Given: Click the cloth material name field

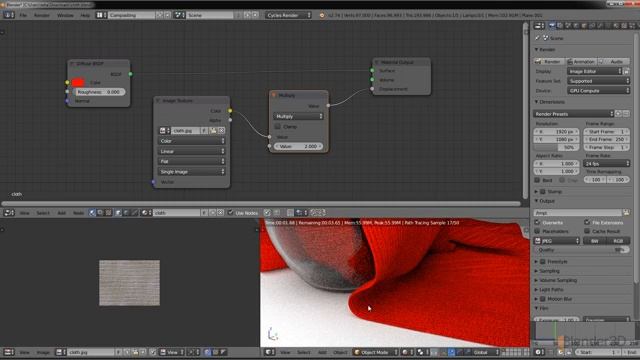Looking at the screenshot, I should pos(176,213).
